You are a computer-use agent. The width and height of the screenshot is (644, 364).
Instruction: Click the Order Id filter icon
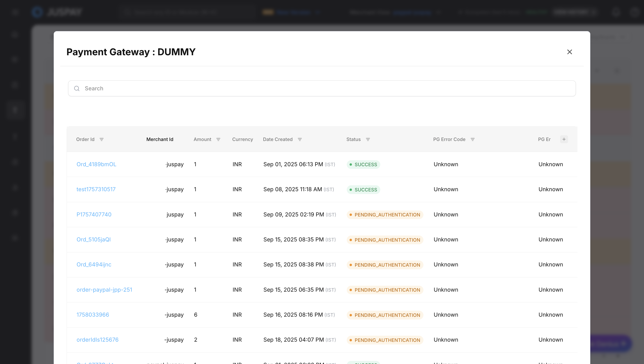click(101, 139)
